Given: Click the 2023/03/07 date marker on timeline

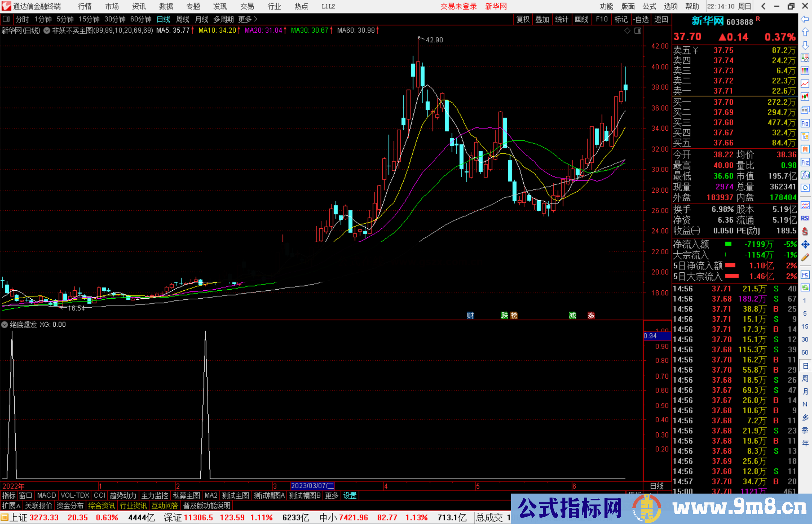Looking at the screenshot, I should tap(312, 486).
